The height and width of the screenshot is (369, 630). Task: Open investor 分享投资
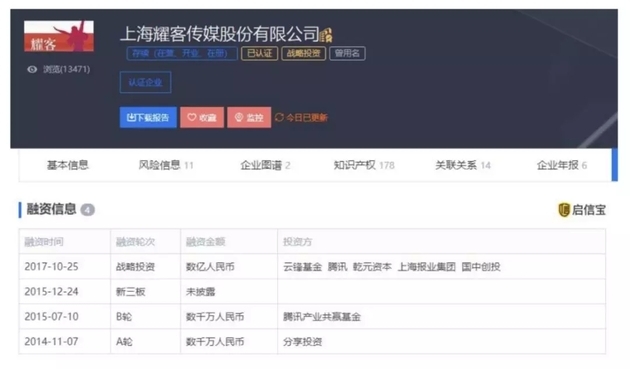coord(303,342)
